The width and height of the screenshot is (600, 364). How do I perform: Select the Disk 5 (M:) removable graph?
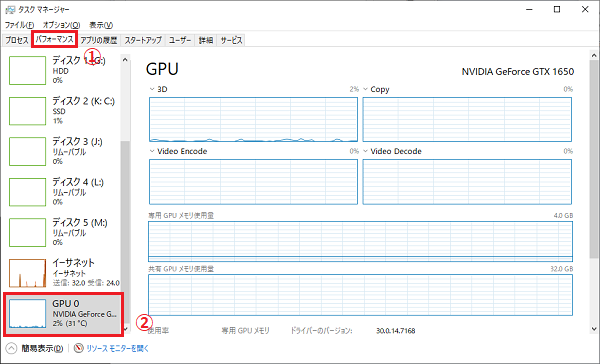[27, 232]
